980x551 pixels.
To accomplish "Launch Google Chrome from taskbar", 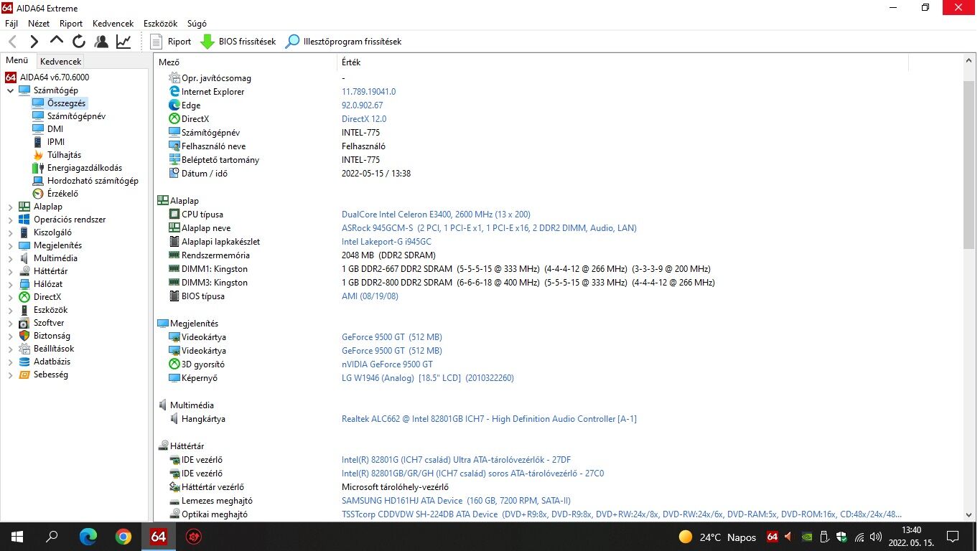I will tap(123, 536).
